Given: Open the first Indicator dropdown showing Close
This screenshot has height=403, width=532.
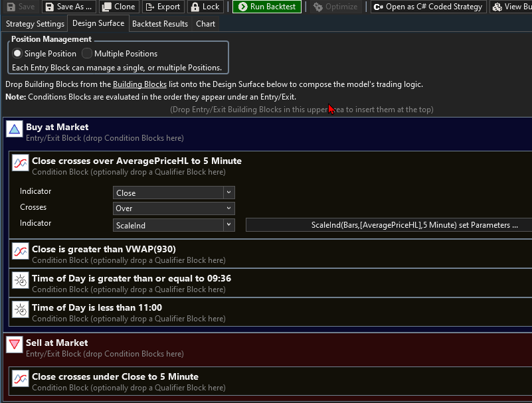Looking at the screenshot, I should (173, 193).
